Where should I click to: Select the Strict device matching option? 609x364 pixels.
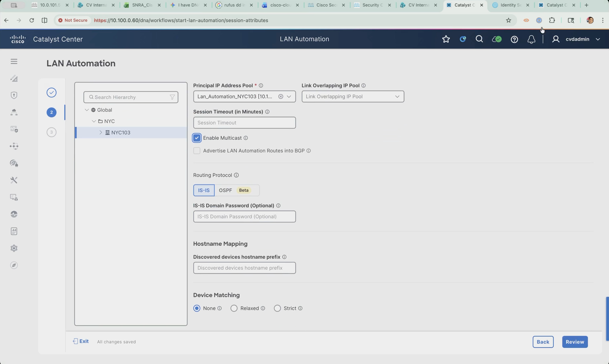pos(277,308)
